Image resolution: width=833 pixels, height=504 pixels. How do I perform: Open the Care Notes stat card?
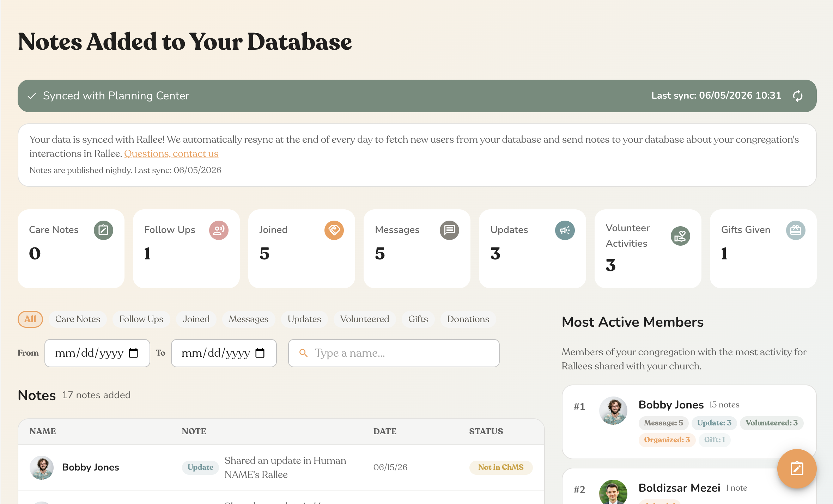coord(71,249)
